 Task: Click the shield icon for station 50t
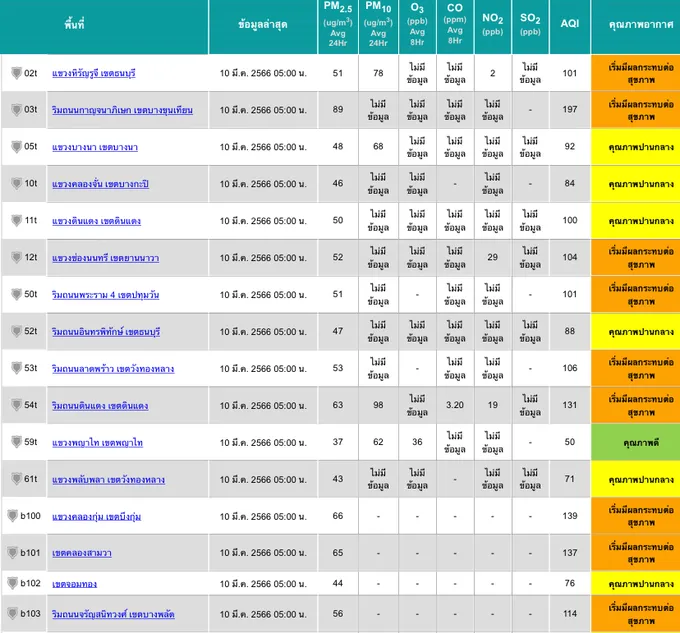(x=16, y=294)
